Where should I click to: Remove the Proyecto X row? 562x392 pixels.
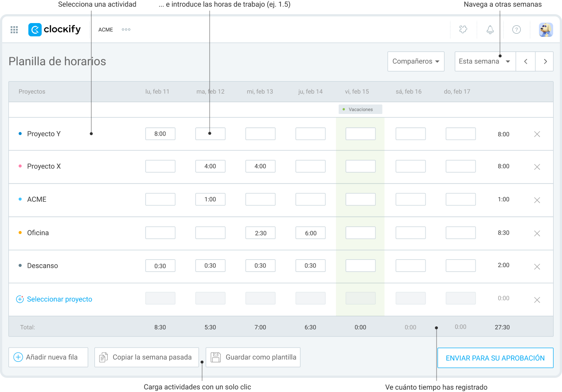coord(537,167)
